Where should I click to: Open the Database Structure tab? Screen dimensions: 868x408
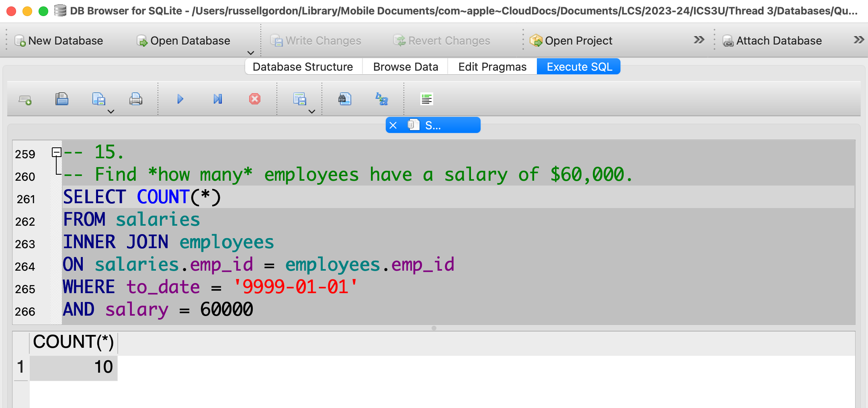click(303, 67)
